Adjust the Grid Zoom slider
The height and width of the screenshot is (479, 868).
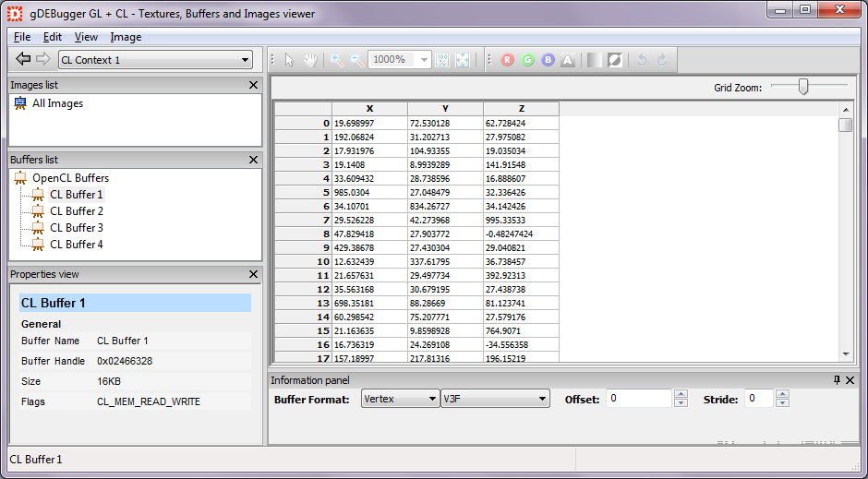[803, 87]
